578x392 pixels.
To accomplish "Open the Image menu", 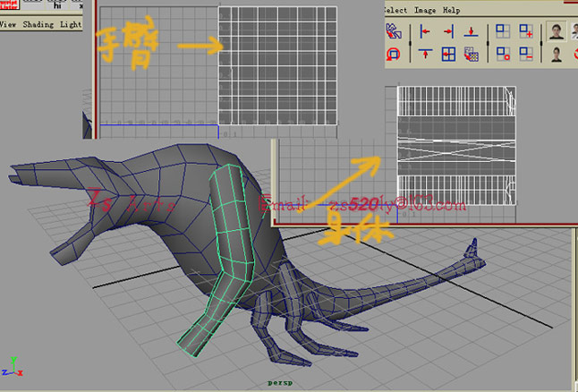I will (425, 10).
